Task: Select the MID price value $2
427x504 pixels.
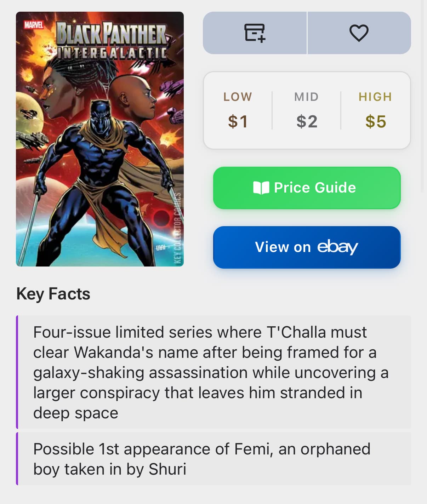Action: coord(307,121)
